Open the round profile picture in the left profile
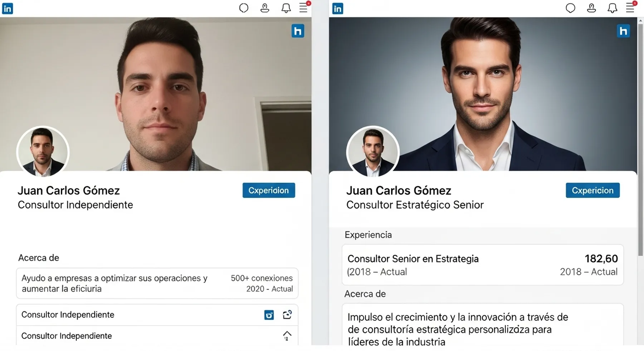Viewport: 644px width, 351px height. click(x=43, y=152)
